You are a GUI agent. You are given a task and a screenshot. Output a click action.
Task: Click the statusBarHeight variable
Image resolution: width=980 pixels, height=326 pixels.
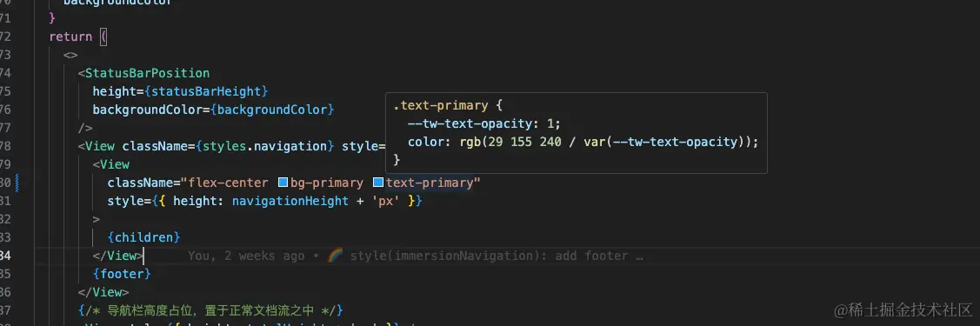pos(206,91)
